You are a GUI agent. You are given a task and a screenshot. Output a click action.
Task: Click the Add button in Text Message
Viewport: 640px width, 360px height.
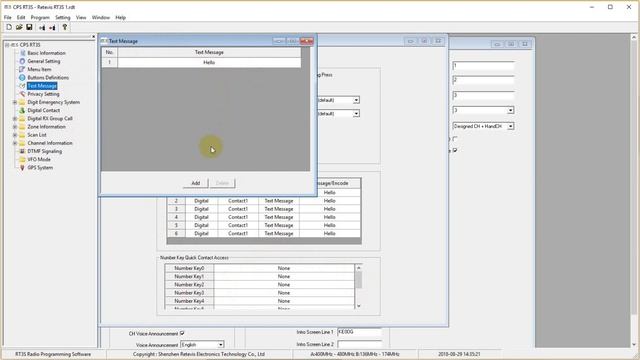tap(196, 183)
